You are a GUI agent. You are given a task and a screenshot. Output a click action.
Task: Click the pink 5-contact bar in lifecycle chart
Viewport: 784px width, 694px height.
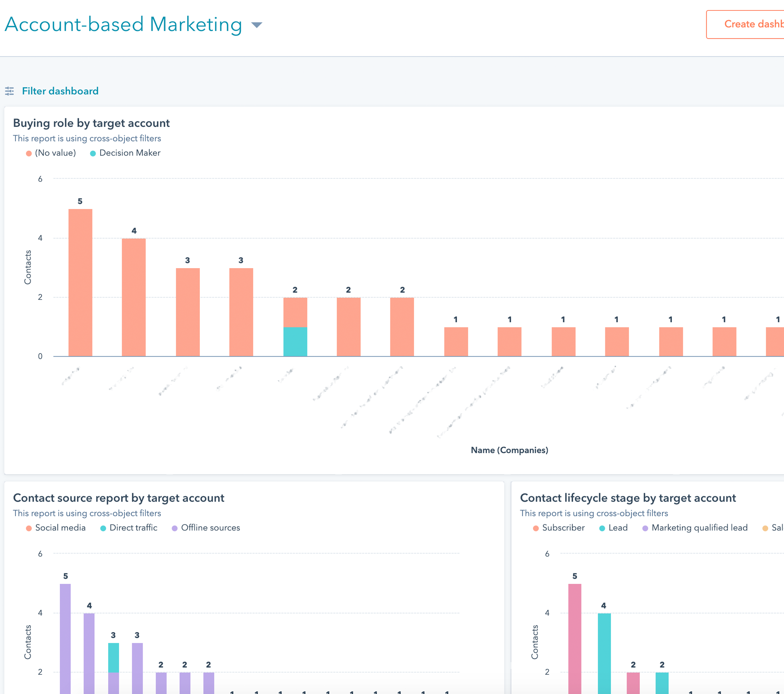click(x=575, y=639)
